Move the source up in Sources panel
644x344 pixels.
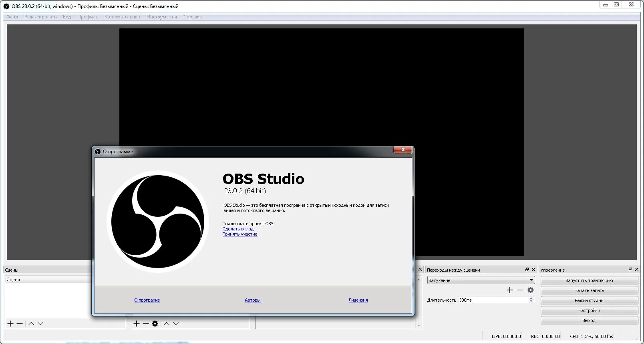pyautogui.click(x=167, y=324)
